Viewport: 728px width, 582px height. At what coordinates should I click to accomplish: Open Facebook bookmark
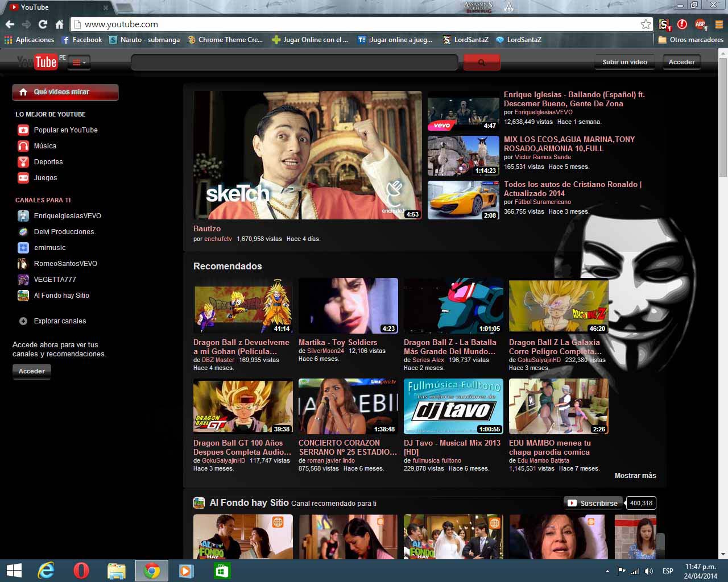(82, 40)
